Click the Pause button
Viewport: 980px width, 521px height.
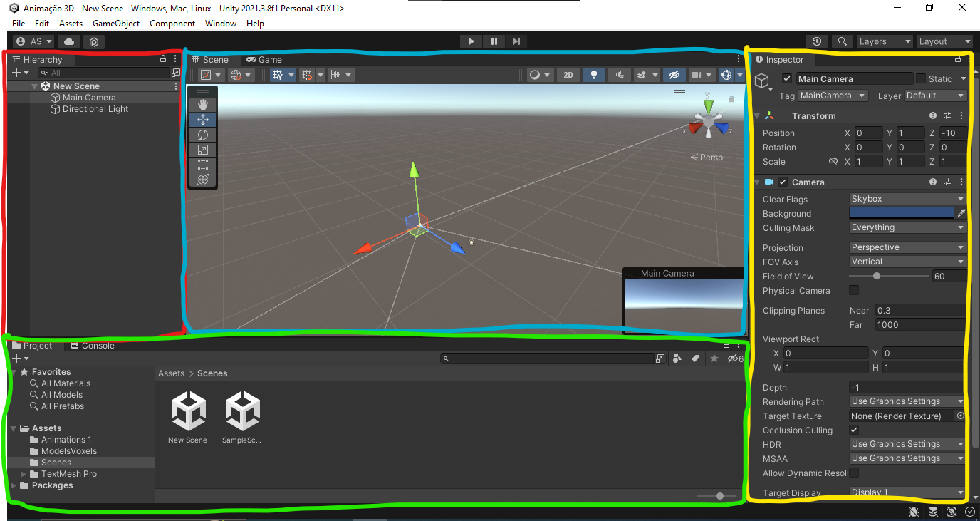(x=494, y=41)
